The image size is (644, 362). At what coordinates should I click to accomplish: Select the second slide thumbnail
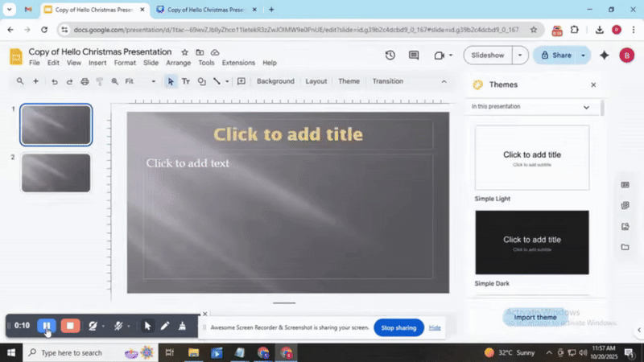[56, 172]
